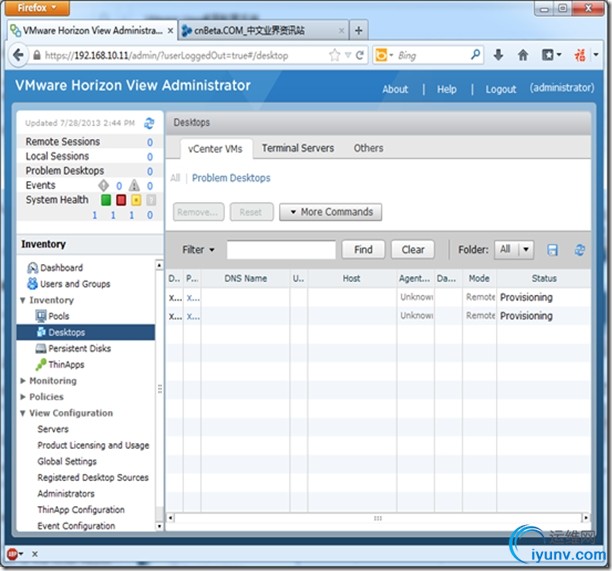Screen dimensions: 612x571
Task: Switch to the Others tab
Action: pos(368,148)
